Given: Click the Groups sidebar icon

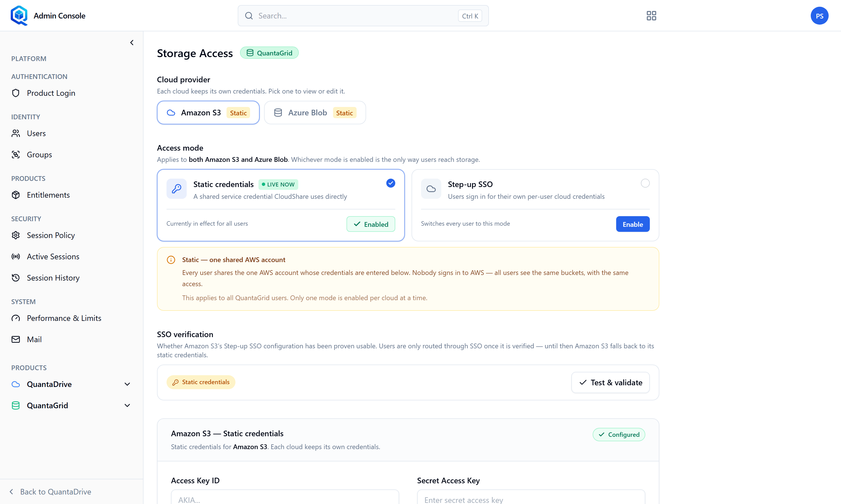Looking at the screenshot, I should pos(16,155).
